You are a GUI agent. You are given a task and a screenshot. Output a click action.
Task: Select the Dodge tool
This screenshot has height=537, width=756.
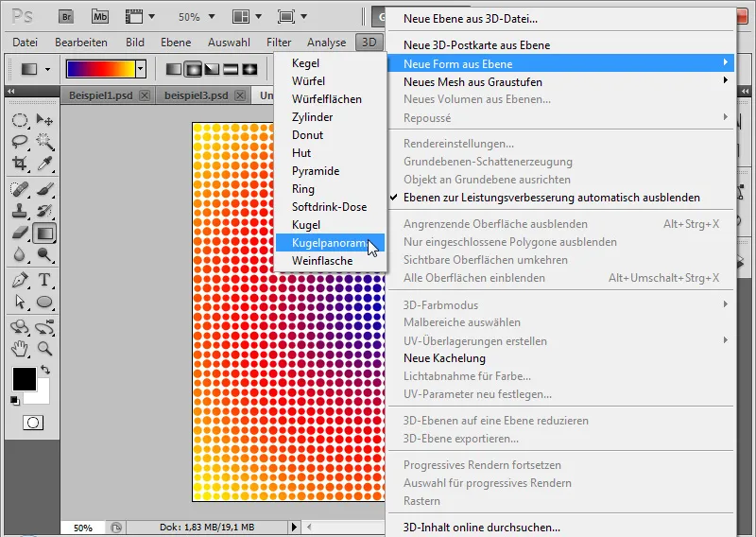44,254
